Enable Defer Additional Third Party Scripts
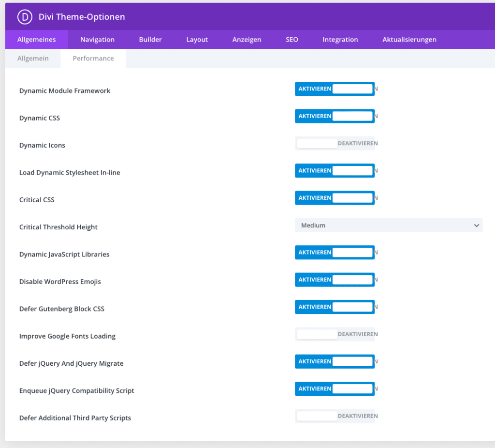The width and height of the screenshot is (495, 448). (x=335, y=416)
